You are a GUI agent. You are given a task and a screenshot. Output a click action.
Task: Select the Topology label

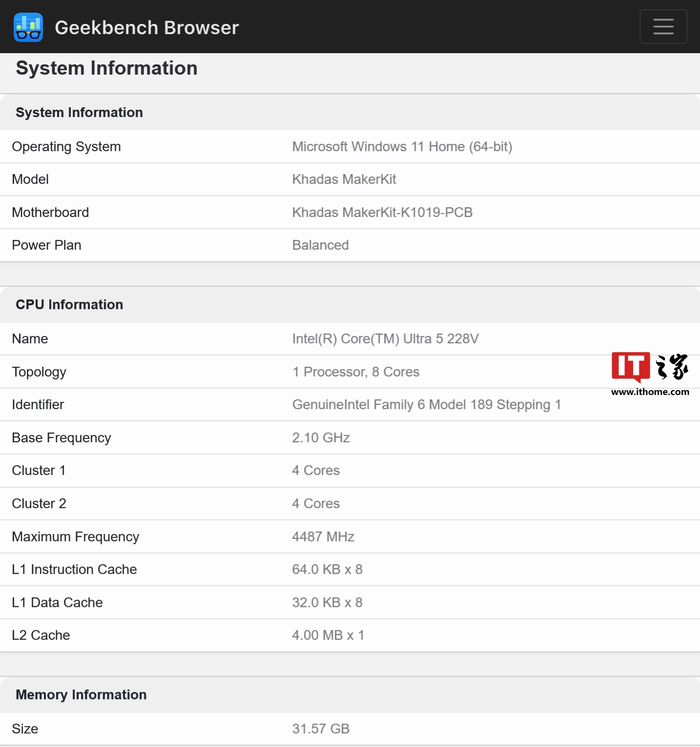39,372
